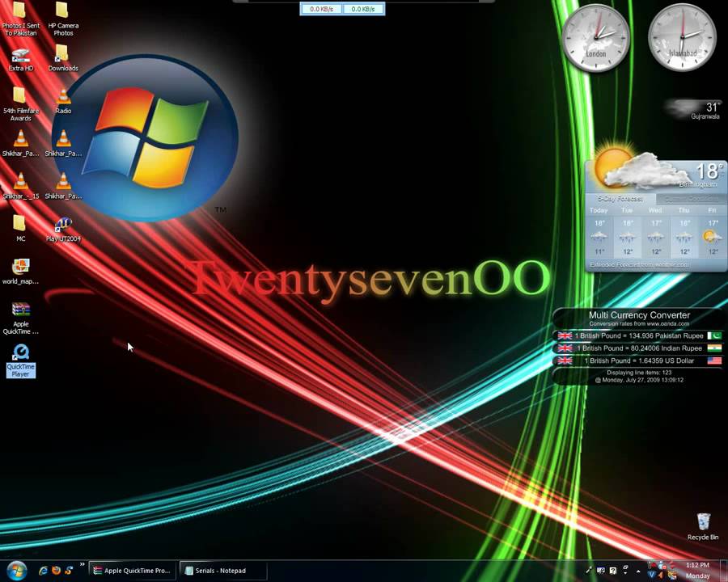Show hidden system tray icons arrow
Viewport: 728px width, 582px height.
tap(638, 571)
